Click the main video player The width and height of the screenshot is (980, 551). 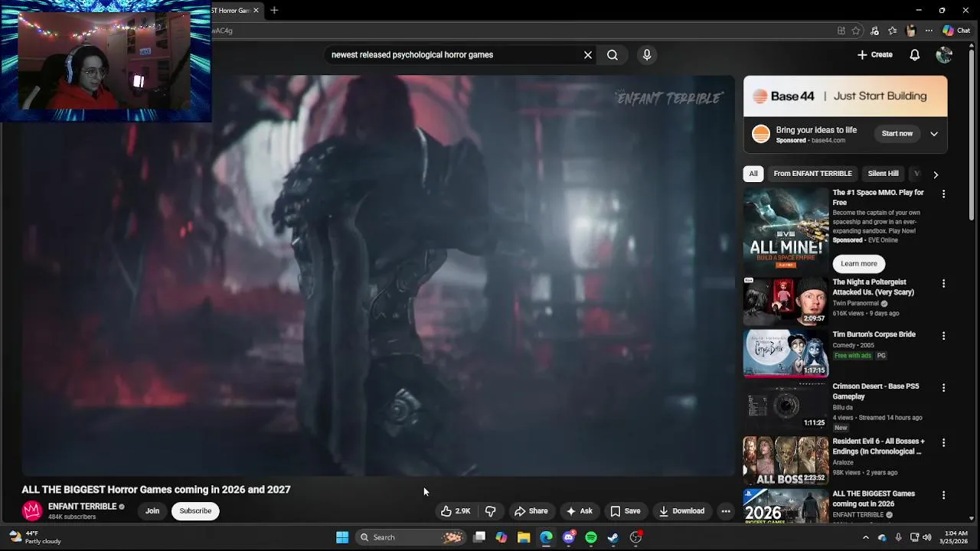click(378, 275)
